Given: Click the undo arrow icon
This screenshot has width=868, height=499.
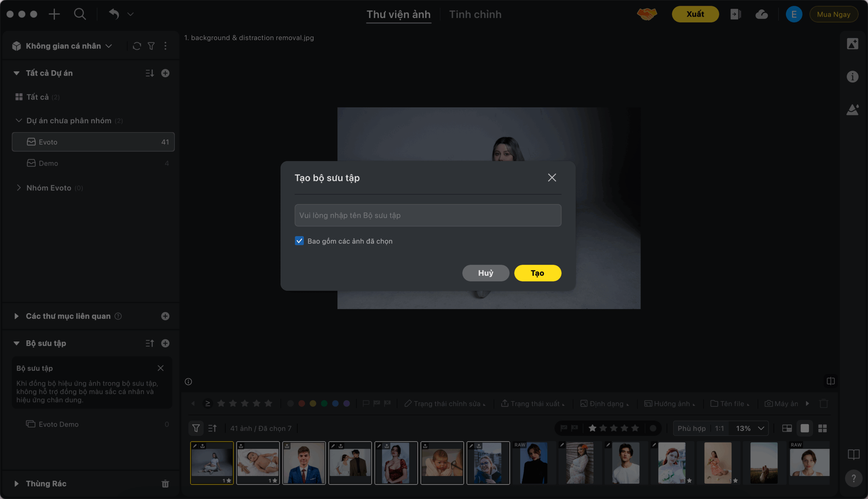Looking at the screenshot, I should [x=114, y=14].
